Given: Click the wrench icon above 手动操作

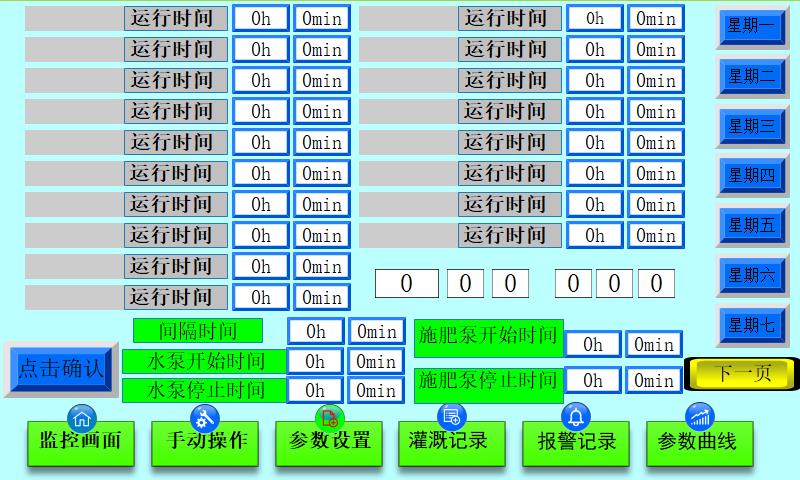Looking at the screenshot, I should tap(205, 419).
